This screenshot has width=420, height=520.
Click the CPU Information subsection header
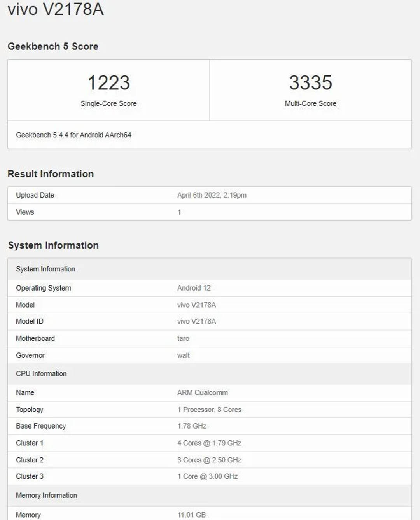40,374
